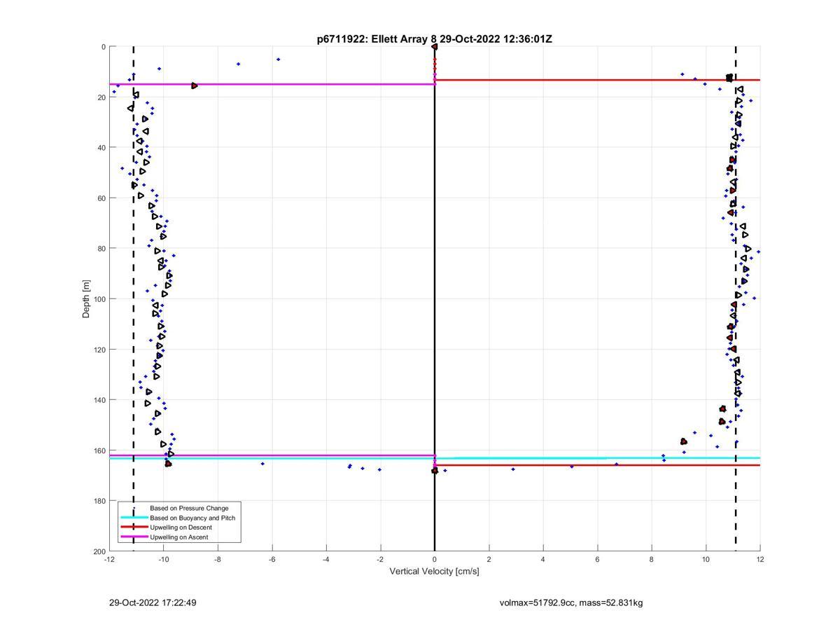The height and width of the screenshot is (620, 840).
Task: Click y-axis tick label '100'
Action: click(x=99, y=299)
